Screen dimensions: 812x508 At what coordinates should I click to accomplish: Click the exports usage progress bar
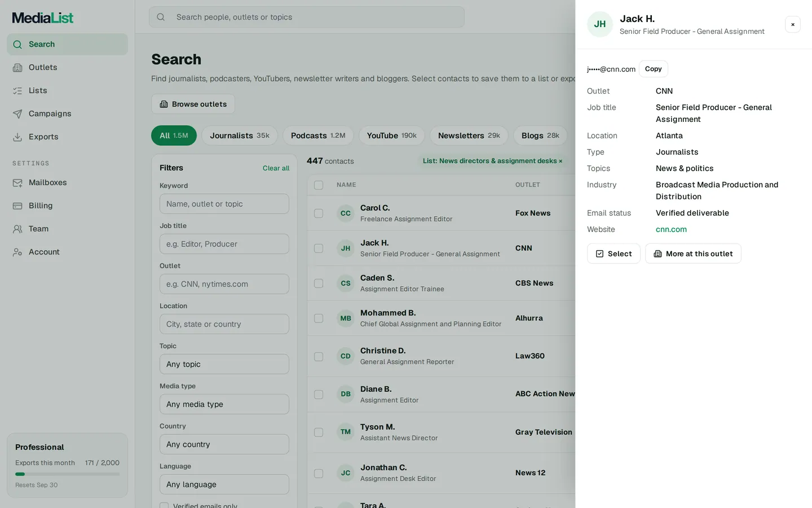[x=67, y=474]
